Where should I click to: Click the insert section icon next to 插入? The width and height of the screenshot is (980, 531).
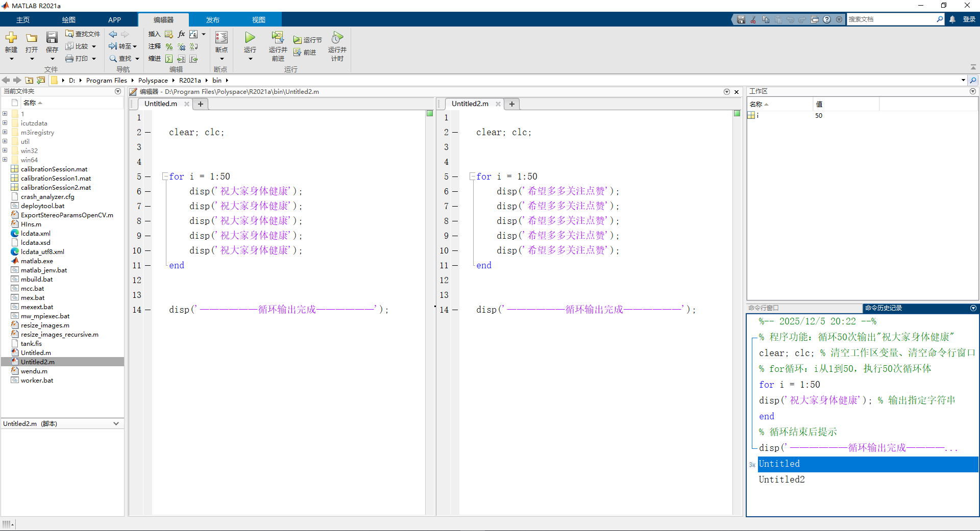[169, 34]
